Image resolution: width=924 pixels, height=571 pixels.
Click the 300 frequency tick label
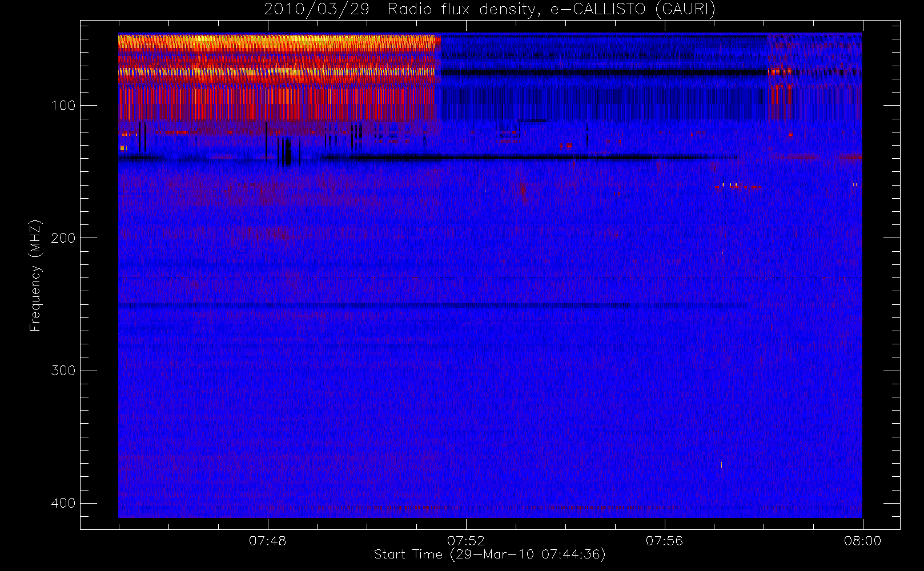pyautogui.click(x=63, y=371)
